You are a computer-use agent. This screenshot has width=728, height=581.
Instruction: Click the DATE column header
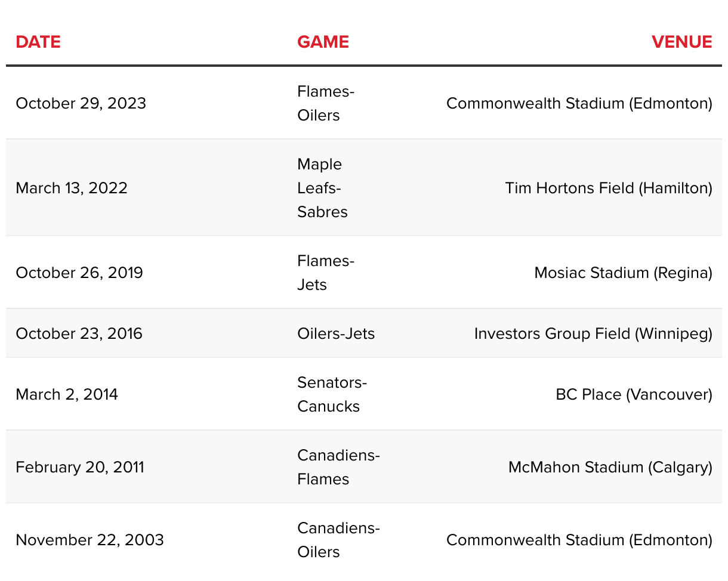(x=38, y=42)
